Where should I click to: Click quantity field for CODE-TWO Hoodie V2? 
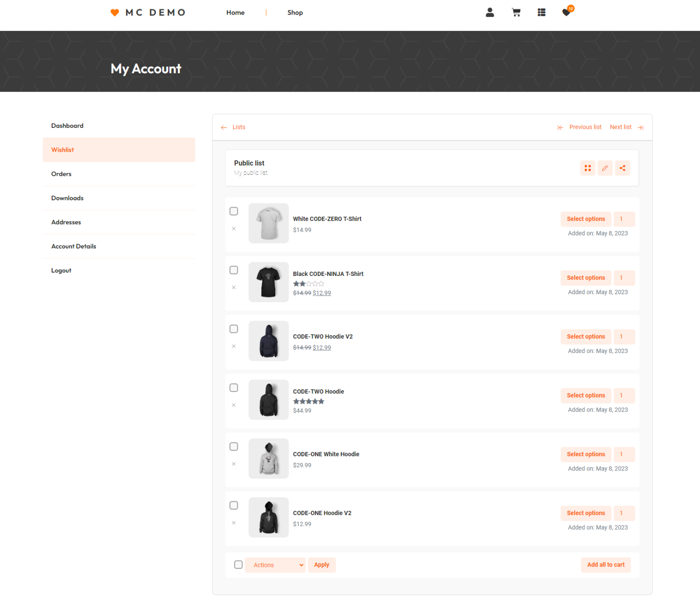624,337
